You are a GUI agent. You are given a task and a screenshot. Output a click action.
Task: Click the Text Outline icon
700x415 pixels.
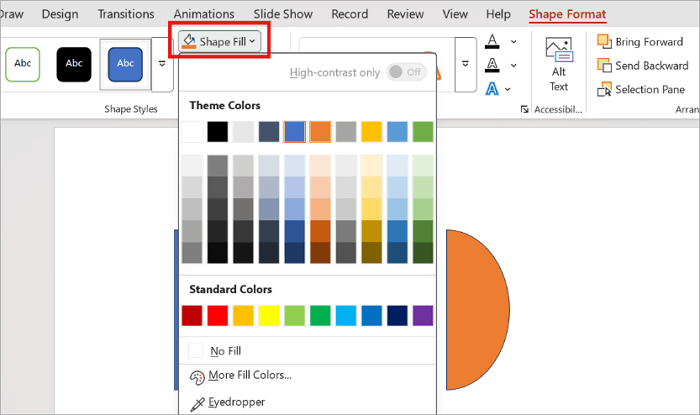point(492,65)
